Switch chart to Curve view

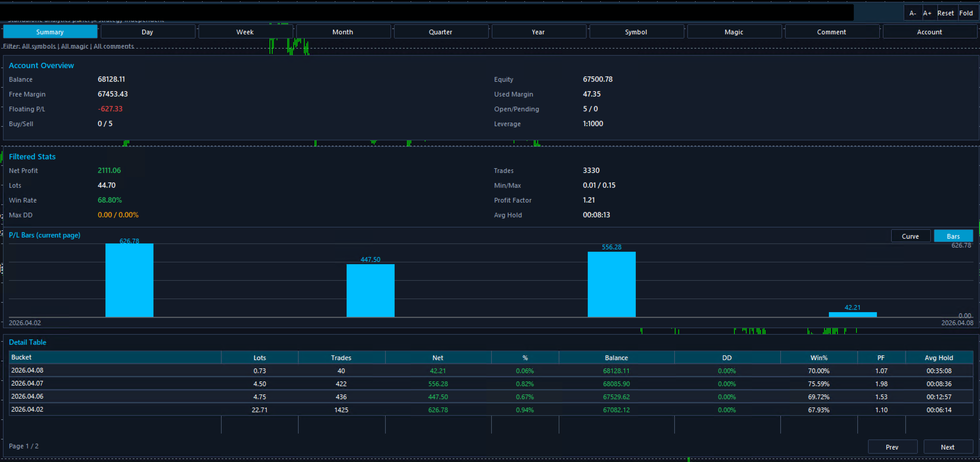pyautogui.click(x=910, y=236)
